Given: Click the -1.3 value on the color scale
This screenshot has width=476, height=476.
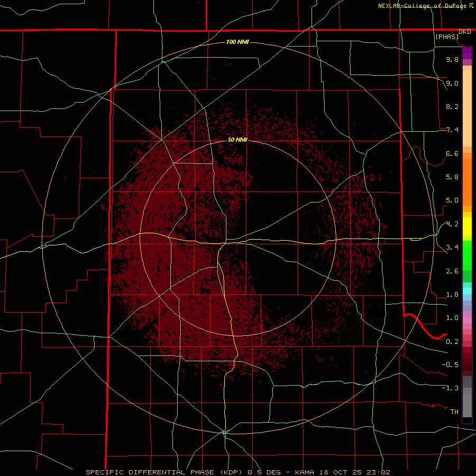Looking at the screenshot, I should 450,388.
